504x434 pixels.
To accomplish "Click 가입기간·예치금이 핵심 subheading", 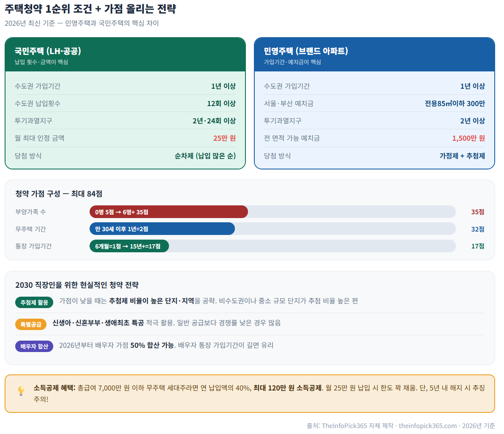I will [292, 62].
